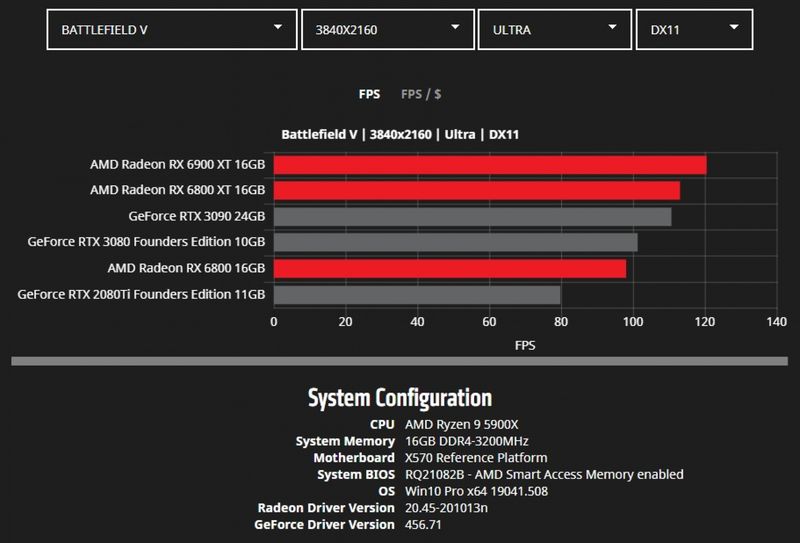Click the X570 Reference Platform motherboard value

(476, 458)
